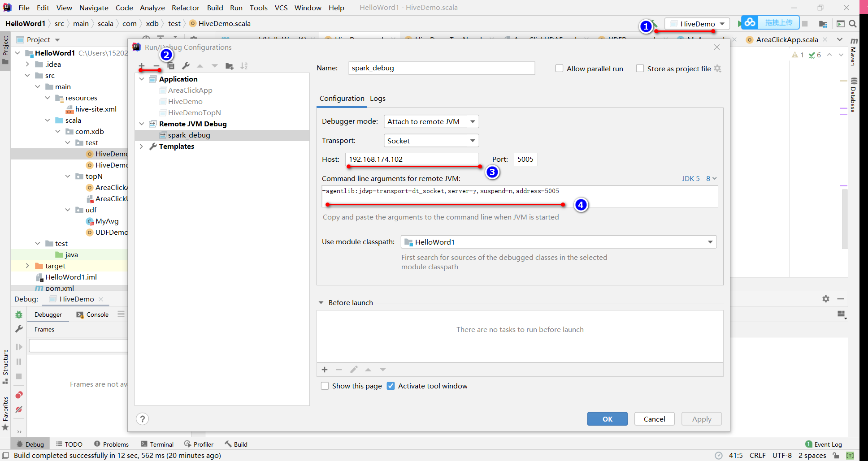Open HiveDemo run configuration dropdown
The width and height of the screenshot is (868, 461).
(x=697, y=24)
